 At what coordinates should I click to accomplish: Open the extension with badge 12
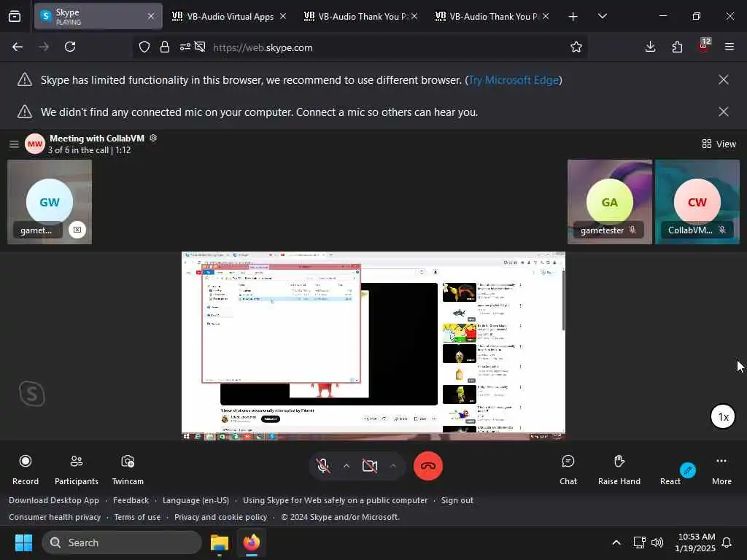pyautogui.click(x=704, y=46)
